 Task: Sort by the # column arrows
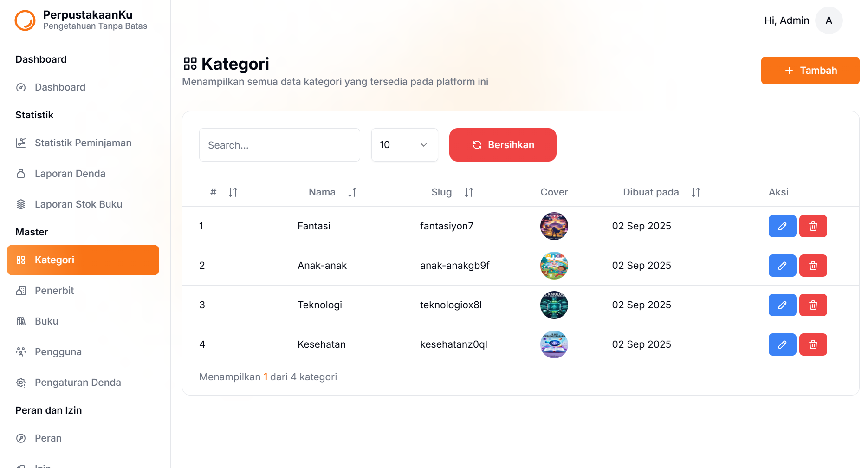(233, 192)
